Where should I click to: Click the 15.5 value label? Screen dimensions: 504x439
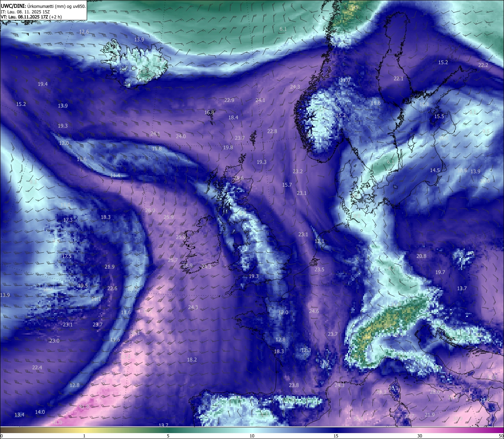439,116
